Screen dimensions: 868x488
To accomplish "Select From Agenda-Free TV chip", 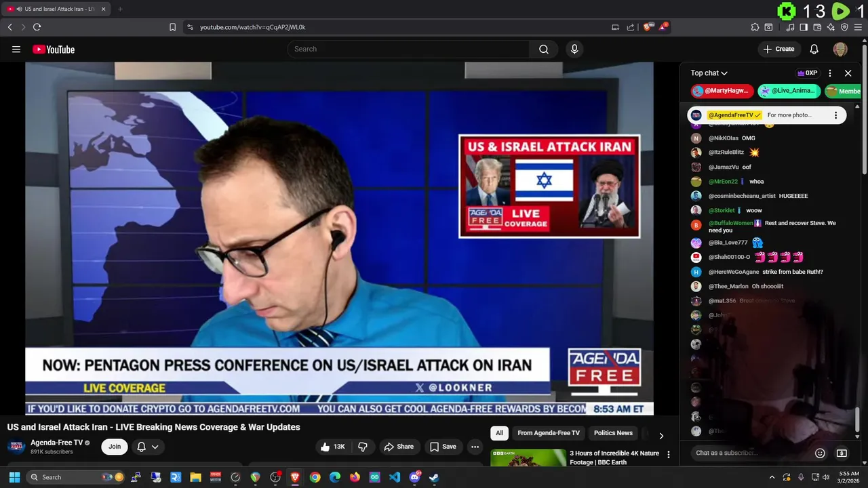I will click(x=549, y=433).
